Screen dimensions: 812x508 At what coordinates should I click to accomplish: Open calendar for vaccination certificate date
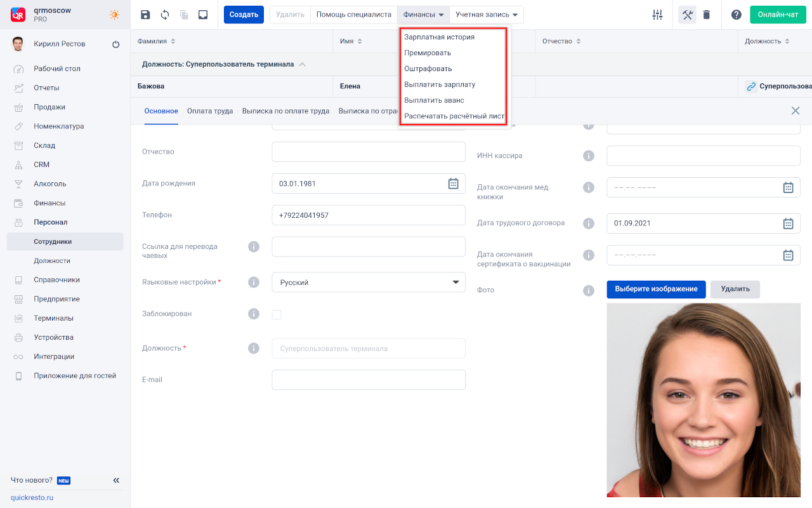tap(788, 255)
